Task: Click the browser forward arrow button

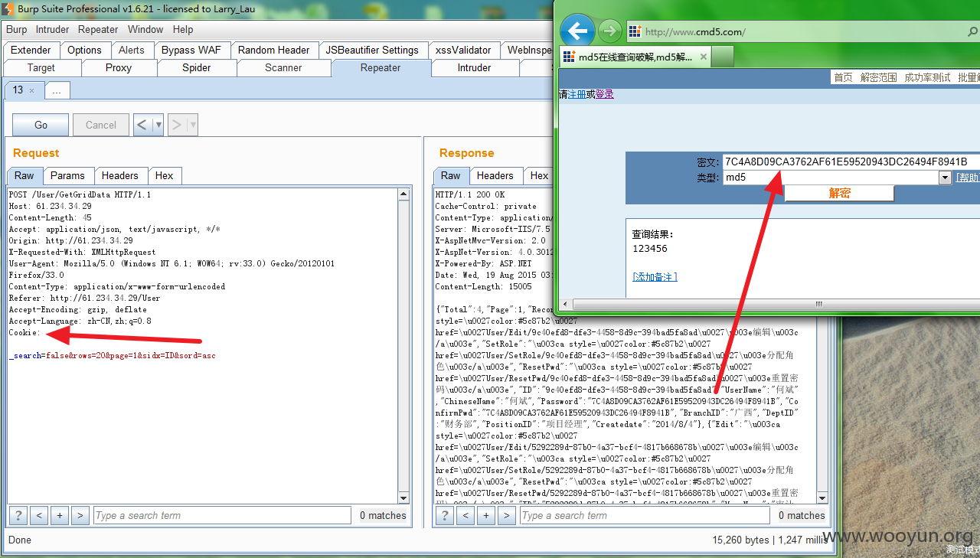Action: coord(609,31)
